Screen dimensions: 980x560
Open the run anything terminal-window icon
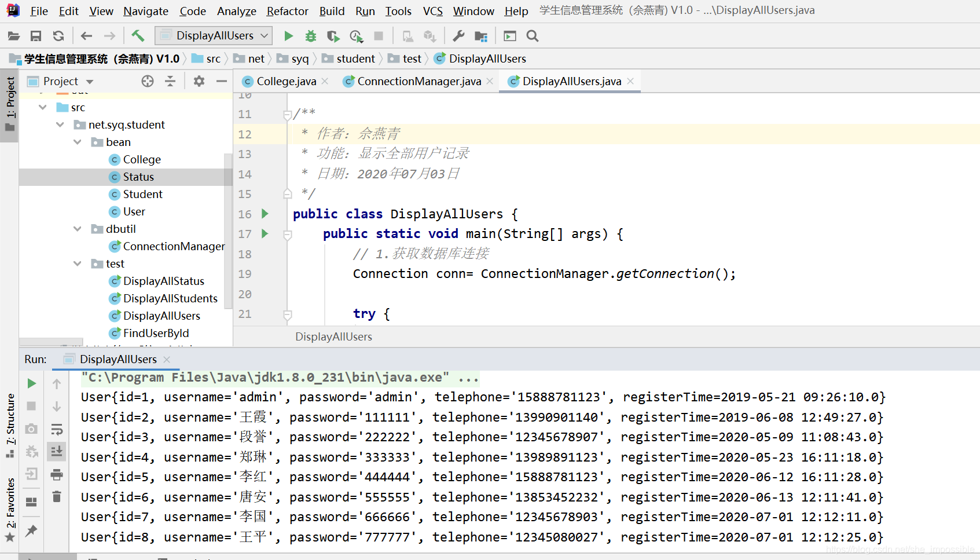click(510, 36)
